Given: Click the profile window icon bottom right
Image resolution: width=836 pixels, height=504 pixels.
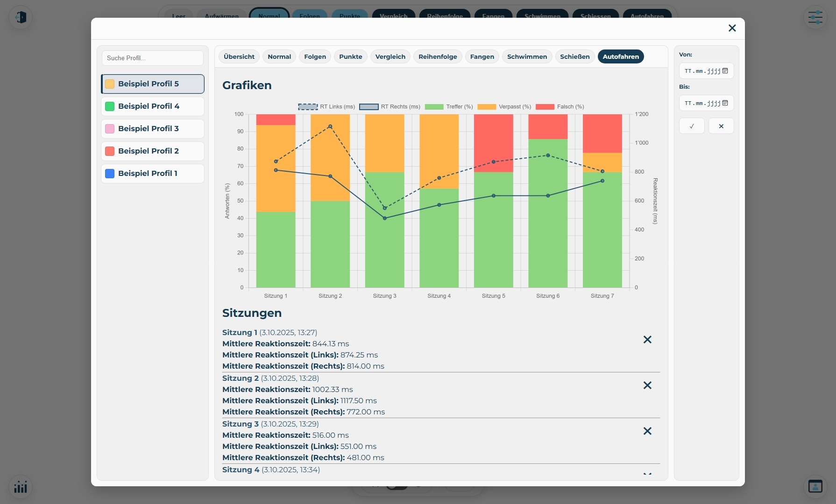Looking at the screenshot, I should [815, 486].
